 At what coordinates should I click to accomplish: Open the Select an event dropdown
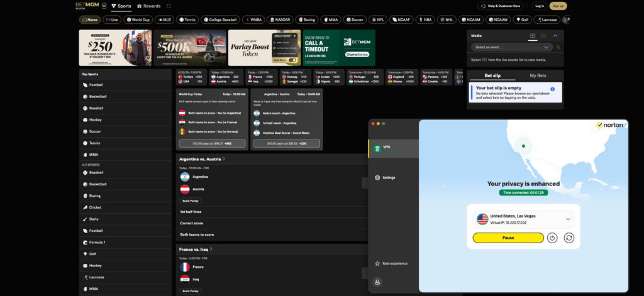512,47
